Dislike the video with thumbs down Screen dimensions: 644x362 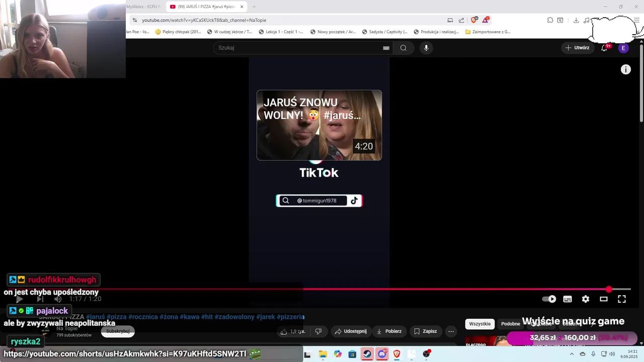(x=318, y=331)
